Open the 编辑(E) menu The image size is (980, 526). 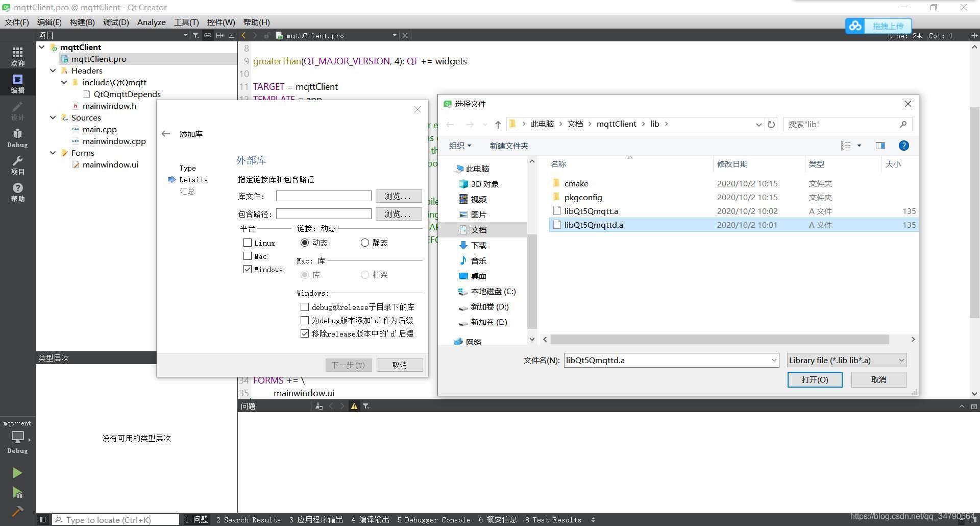[x=49, y=22]
